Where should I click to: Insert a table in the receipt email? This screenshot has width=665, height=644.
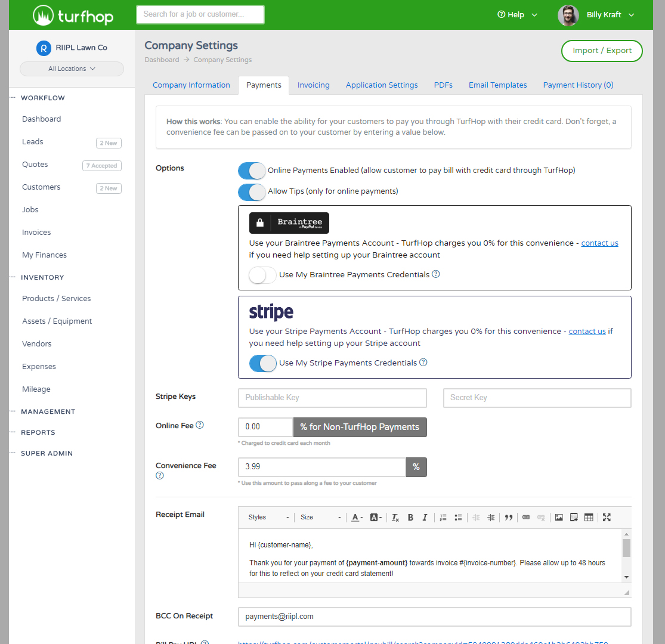pos(589,518)
